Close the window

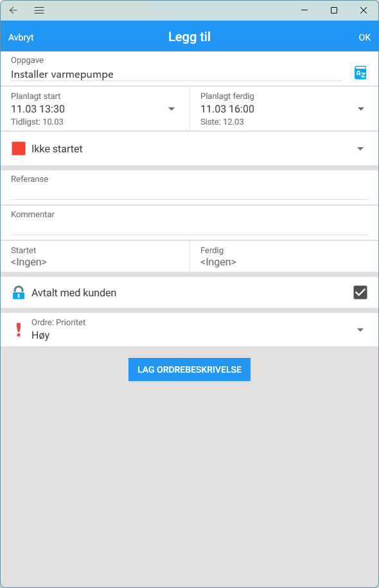click(364, 10)
